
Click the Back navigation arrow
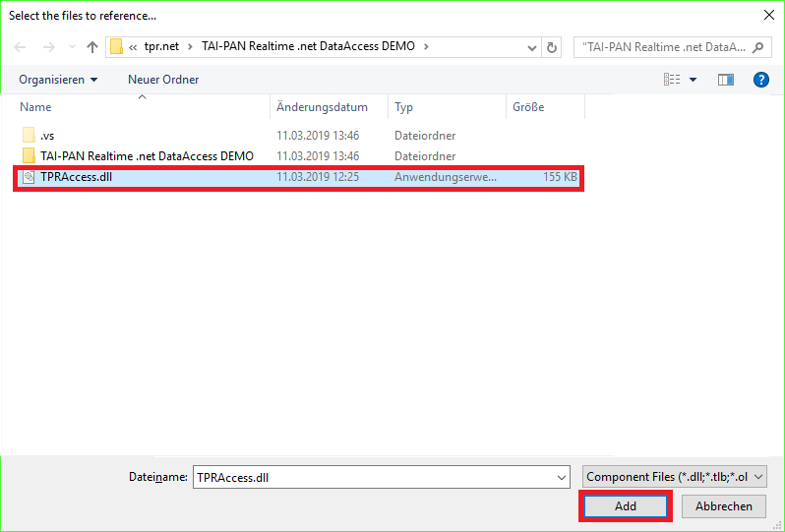20,47
